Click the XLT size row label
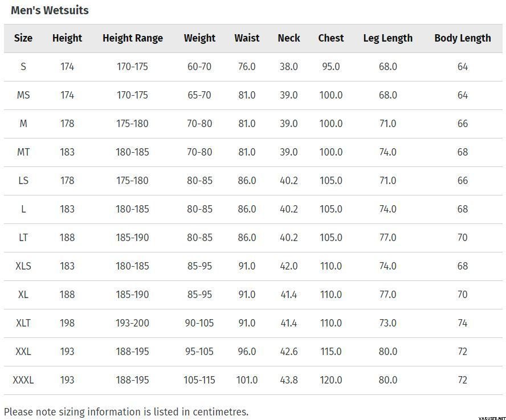Image resolution: width=506 pixels, height=420 pixels. pos(23,323)
